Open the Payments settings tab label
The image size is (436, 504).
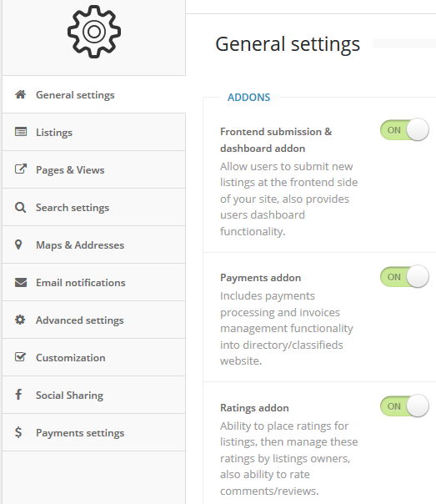[80, 433]
